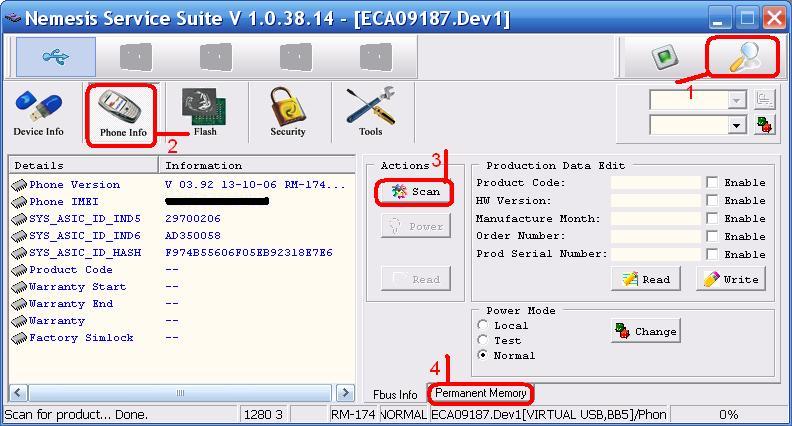
Task: Open Flash section
Action: tap(205, 113)
